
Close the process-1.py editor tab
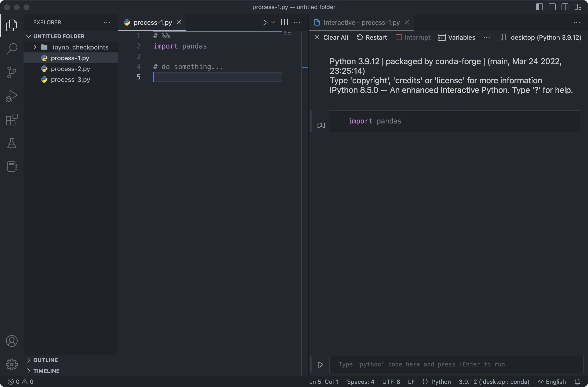click(179, 23)
